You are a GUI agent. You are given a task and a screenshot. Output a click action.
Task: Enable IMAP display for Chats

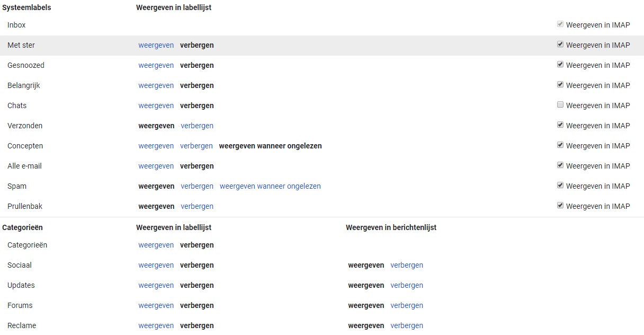coord(560,105)
